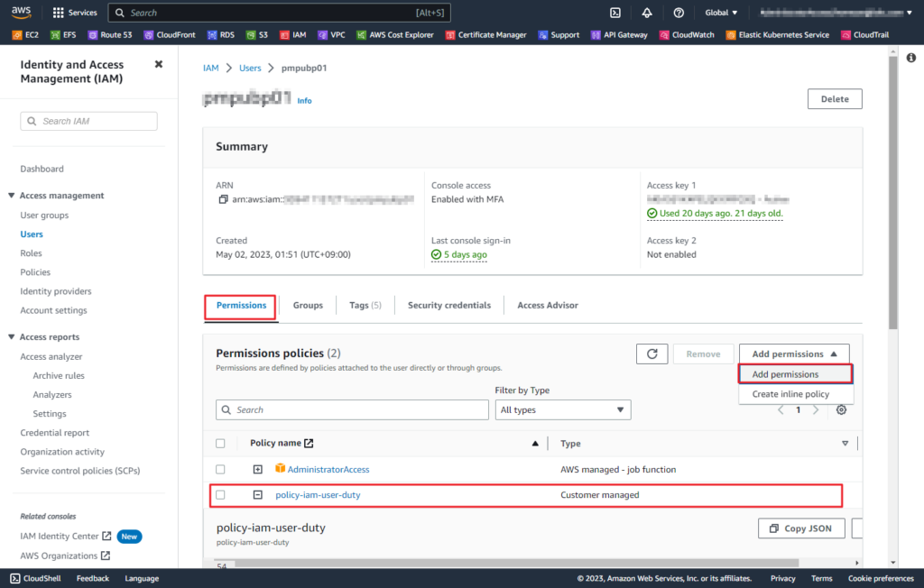Refresh the permissions policies list
The width and height of the screenshot is (924, 588).
point(651,354)
